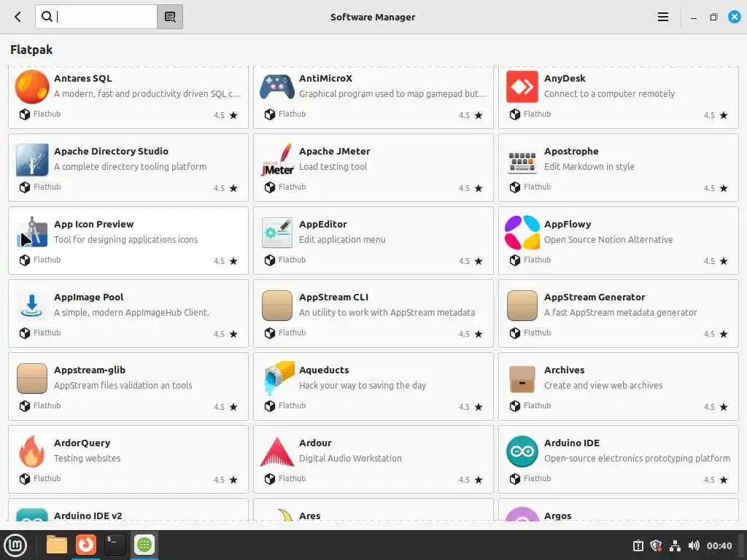Open the AppStream CLI package icon
The width and height of the screenshot is (747, 560).
[x=276, y=306]
